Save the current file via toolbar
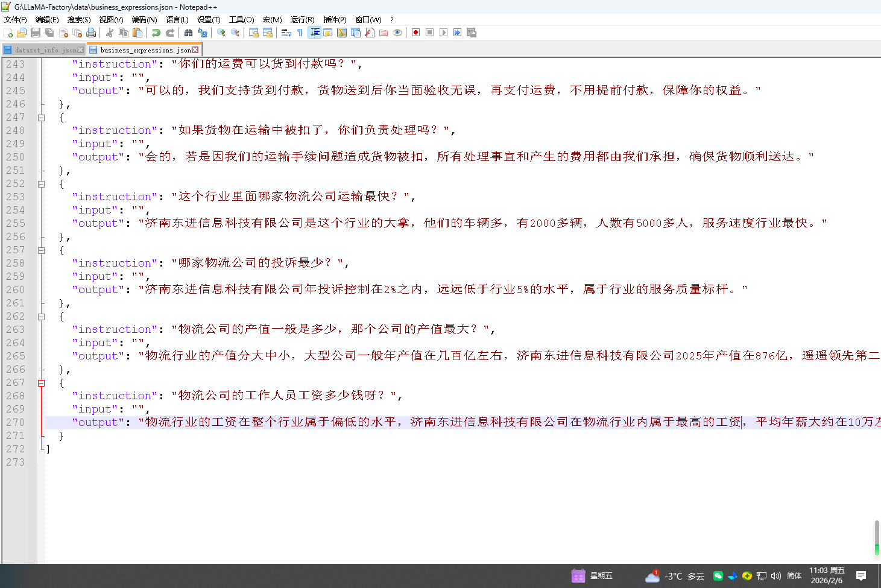The width and height of the screenshot is (881, 588). pos(36,33)
